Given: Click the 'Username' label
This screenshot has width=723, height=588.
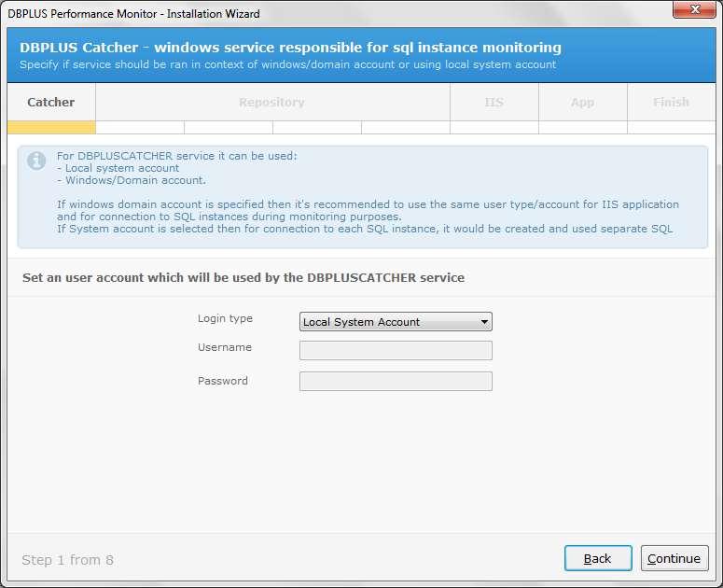Looking at the screenshot, I should coord(225,347).
